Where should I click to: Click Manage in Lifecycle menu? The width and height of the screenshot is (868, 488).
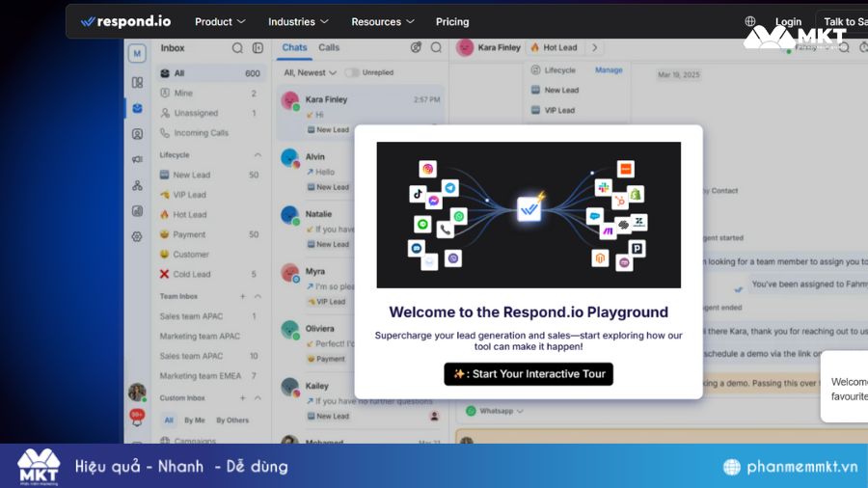tap(609, 70)
